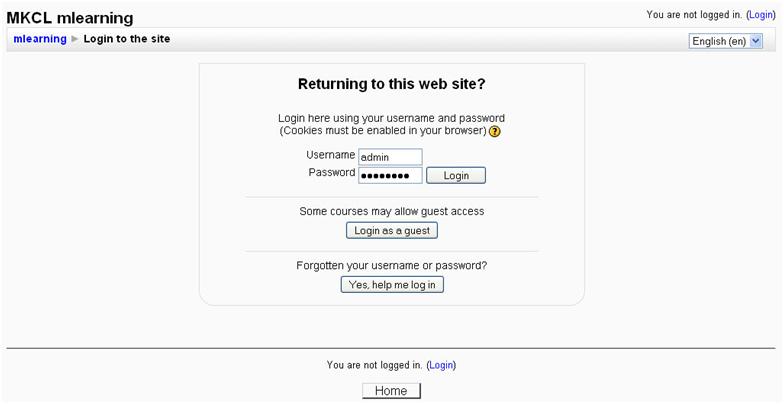Click the 'MKCL mlearning' site title
The image size is (784, 404).
point(70,18)
